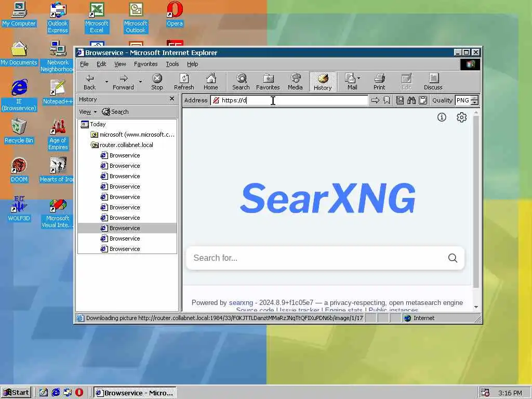Open the Help menu
The image size is (532, 399).
pyautogui.click(x=192, y=64)
